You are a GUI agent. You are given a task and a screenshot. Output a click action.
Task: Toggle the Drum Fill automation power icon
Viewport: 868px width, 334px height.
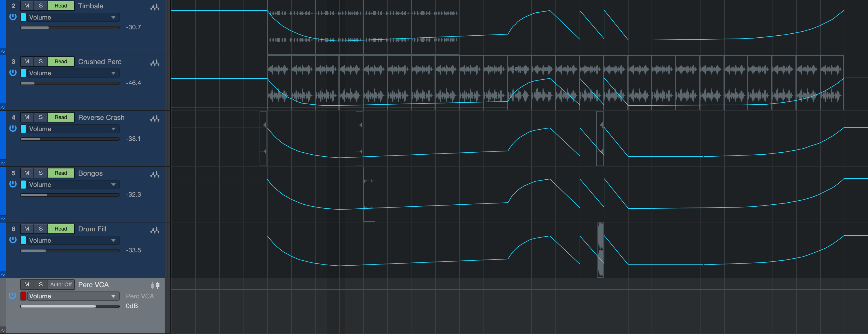[x=13, y=240]
